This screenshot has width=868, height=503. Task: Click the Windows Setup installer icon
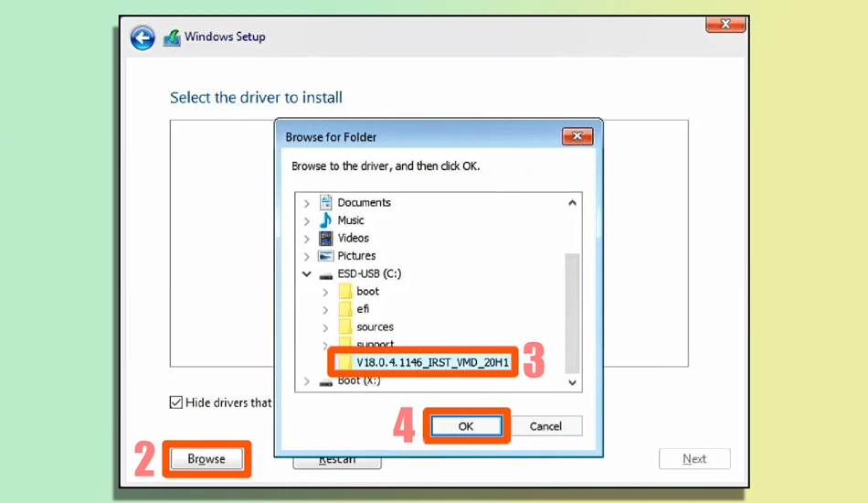tap(172, 37)
